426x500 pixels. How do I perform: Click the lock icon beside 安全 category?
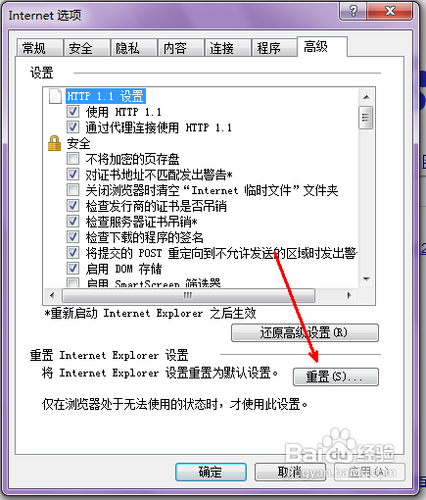[54, 143]
